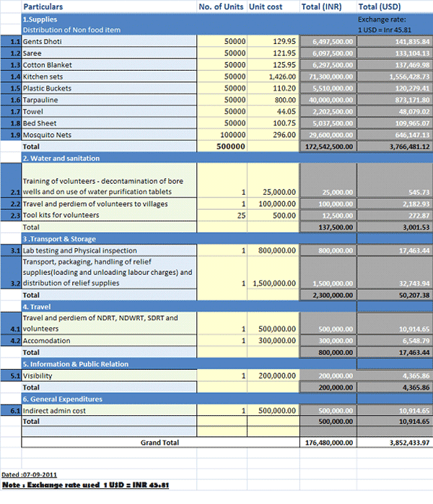
Task: Click the Tool kits for volunteers cell
Action: [x=109, y=215]
